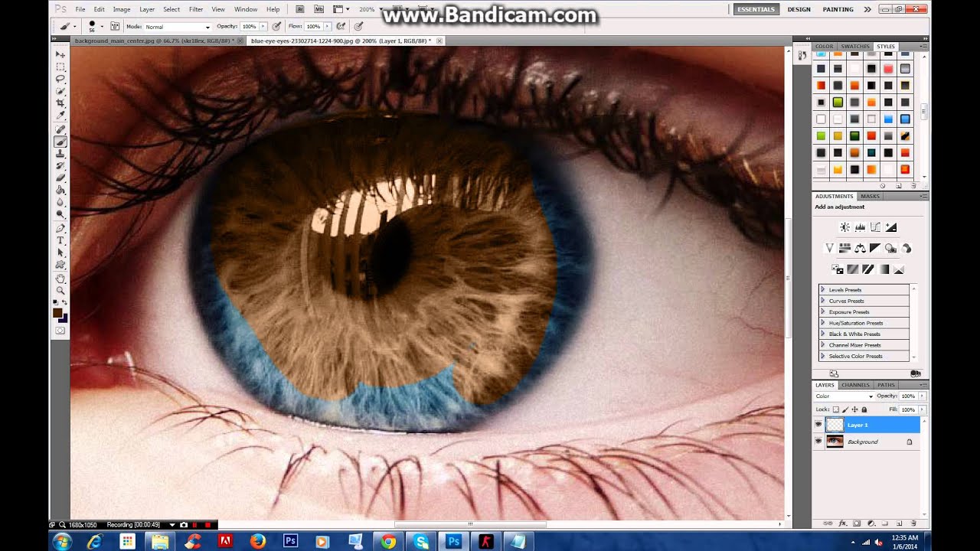Expand Levels Presets list
Image resolution: width=980 pixels, height=551 pixels.
pyautogui.click(x=823, y=290)
